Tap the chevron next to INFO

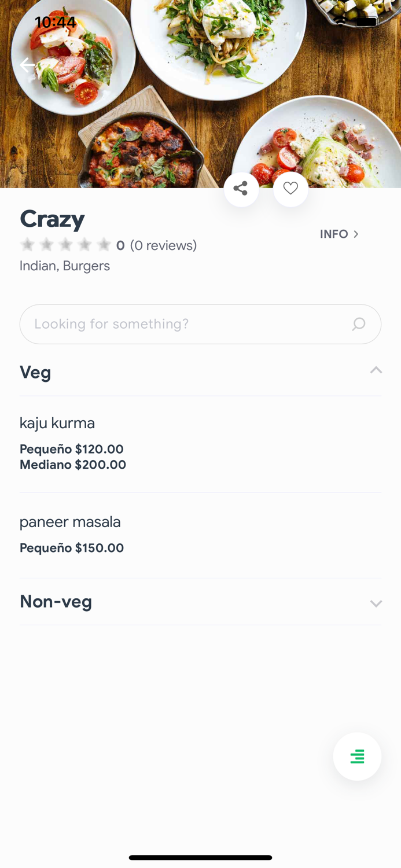tap(357, 234)
